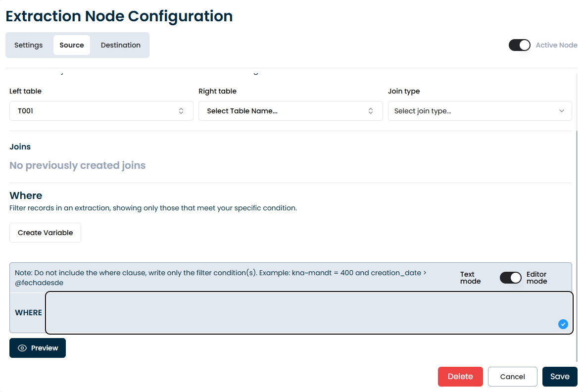Click the blue checkmark icon in WHERE box
Viewport: 583px width, 392px height.
563,324
